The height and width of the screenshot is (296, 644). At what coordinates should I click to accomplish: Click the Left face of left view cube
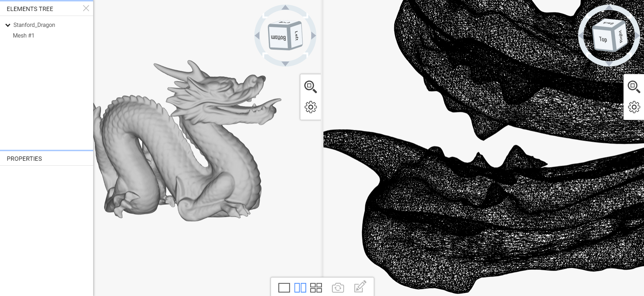tap(297, 35)
